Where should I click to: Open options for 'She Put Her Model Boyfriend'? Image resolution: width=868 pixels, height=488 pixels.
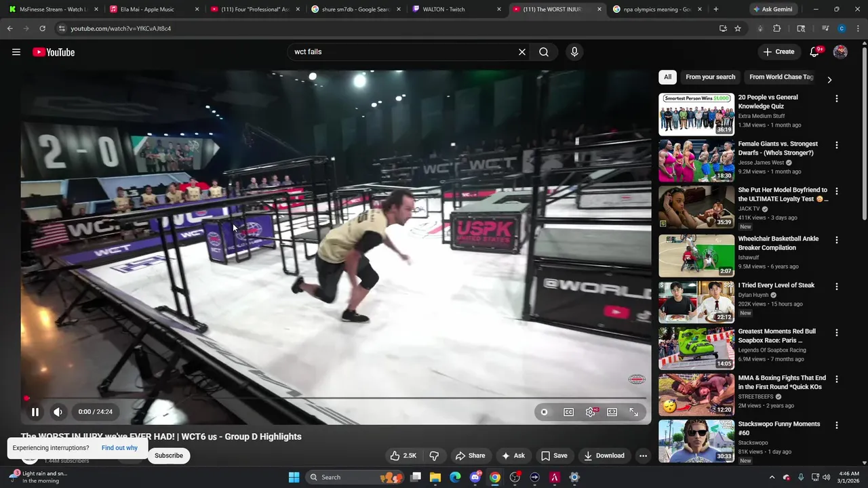click(x=836, y=191)
